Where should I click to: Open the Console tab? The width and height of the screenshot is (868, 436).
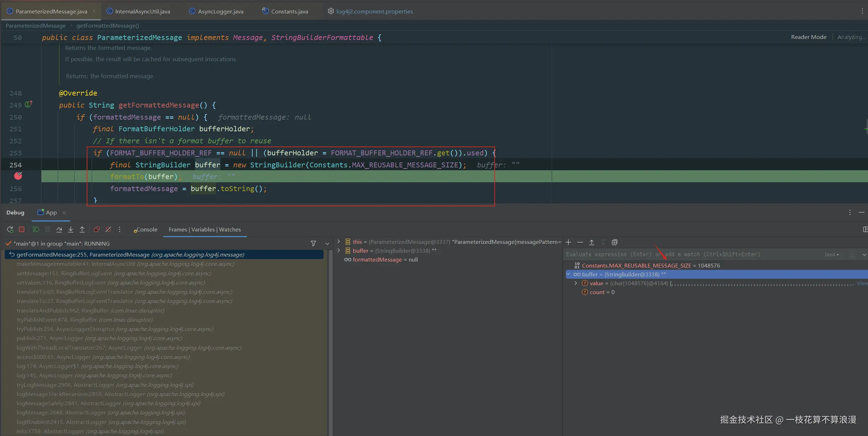146,229
